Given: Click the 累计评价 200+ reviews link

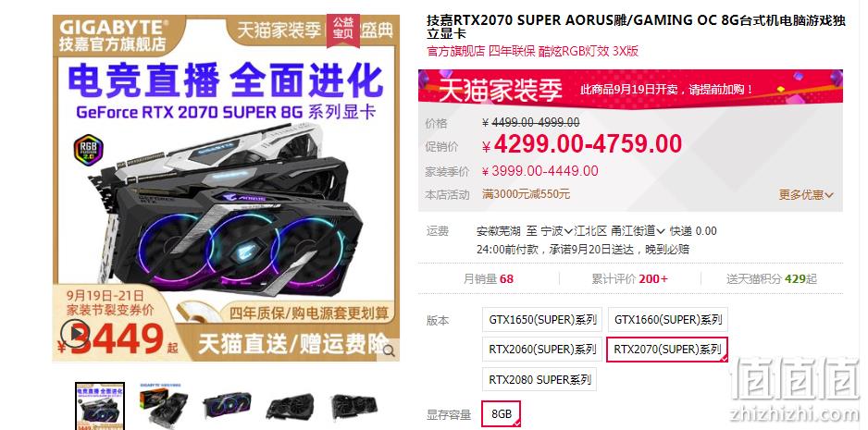Looking at the screenshot, I should coord(630,279).
